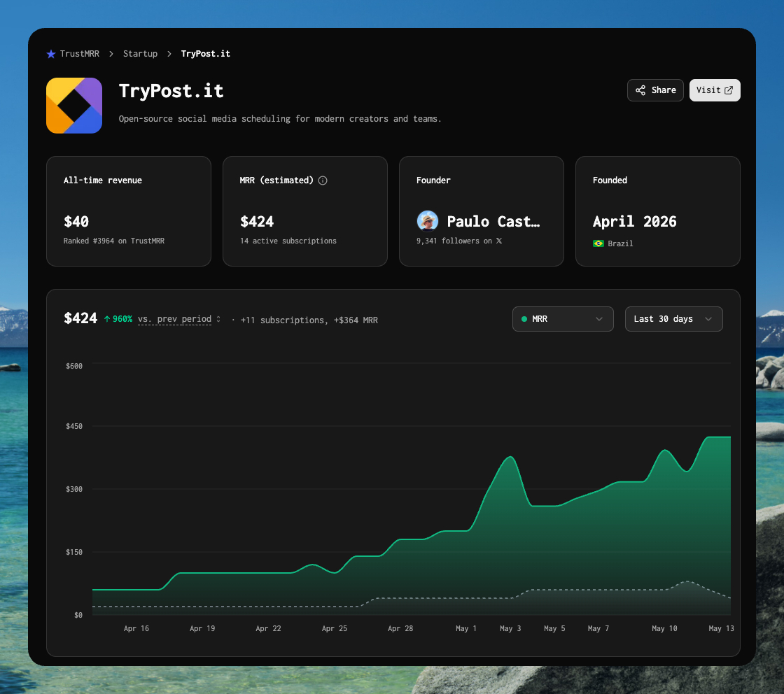The width and height of the screenshot is (784, 694).
Task: Open the TrustMRR breadcrumb link
Action: 80,53
